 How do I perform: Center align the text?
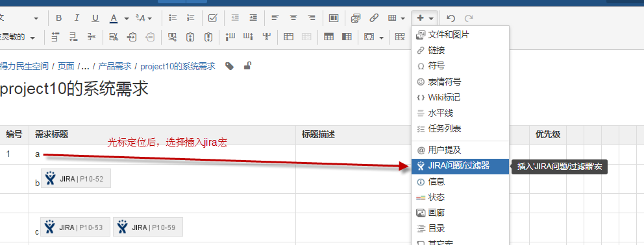pos(293,18)
